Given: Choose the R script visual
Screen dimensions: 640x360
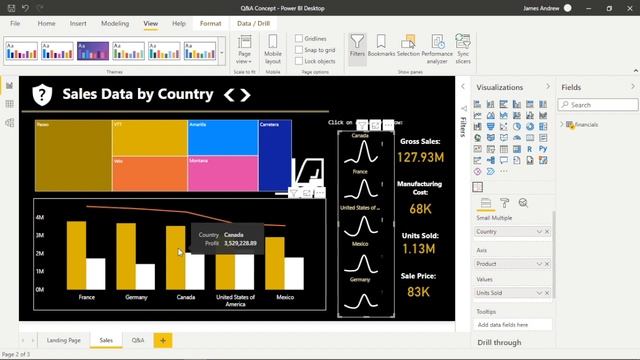Looking at the screenshot, I should tap(529, 149).
